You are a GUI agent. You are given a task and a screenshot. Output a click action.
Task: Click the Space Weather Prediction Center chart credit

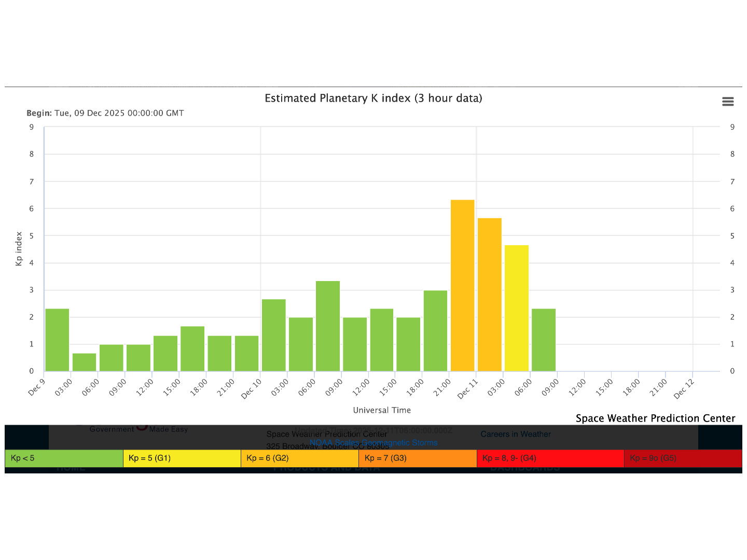coord(655,418)
